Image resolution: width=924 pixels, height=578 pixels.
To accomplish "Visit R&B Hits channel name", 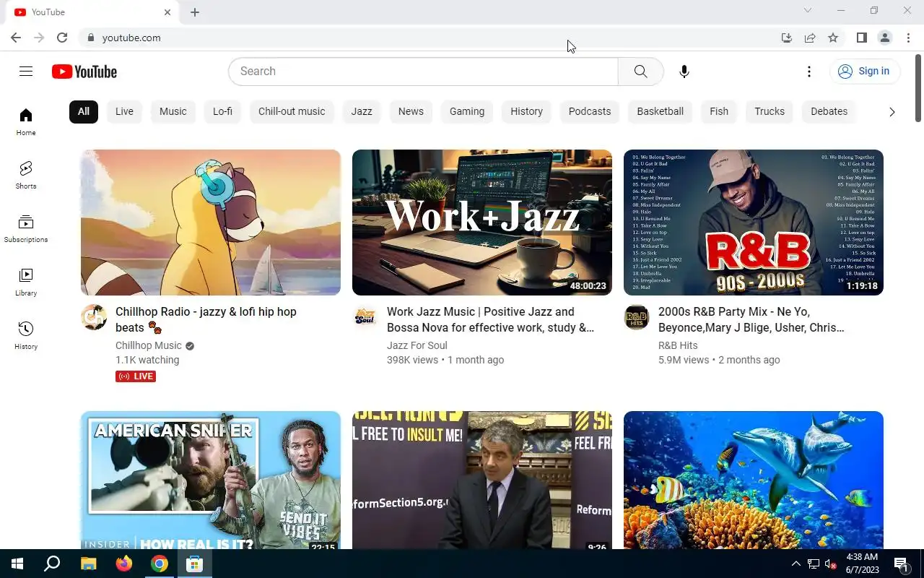I will pyautogui.click(x=678, y=345).
